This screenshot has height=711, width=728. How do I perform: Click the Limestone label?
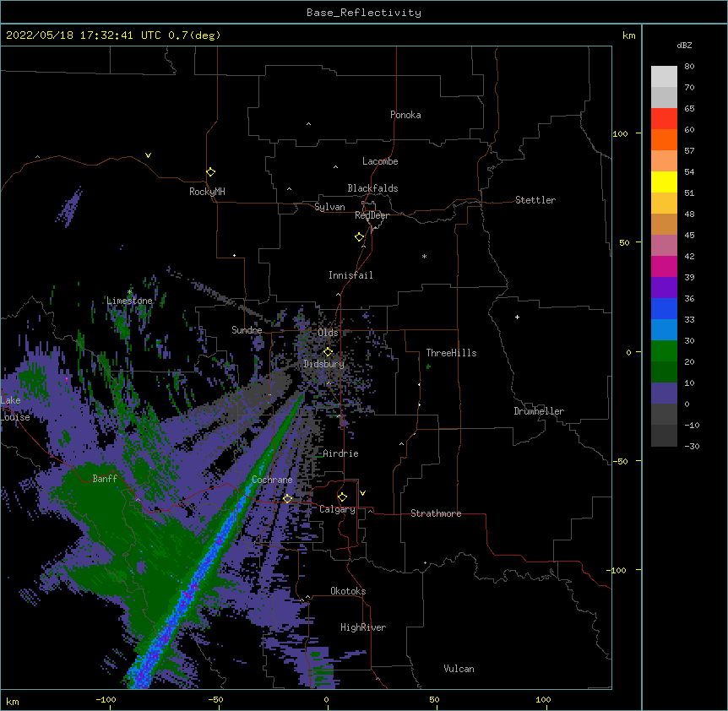[x=129, y=301]
